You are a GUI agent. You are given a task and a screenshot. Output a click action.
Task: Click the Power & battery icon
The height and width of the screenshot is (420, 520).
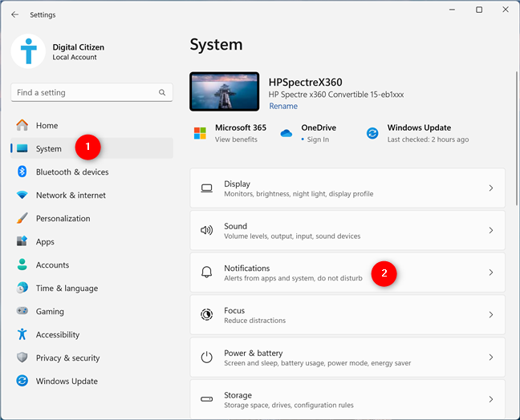(206, 357)
